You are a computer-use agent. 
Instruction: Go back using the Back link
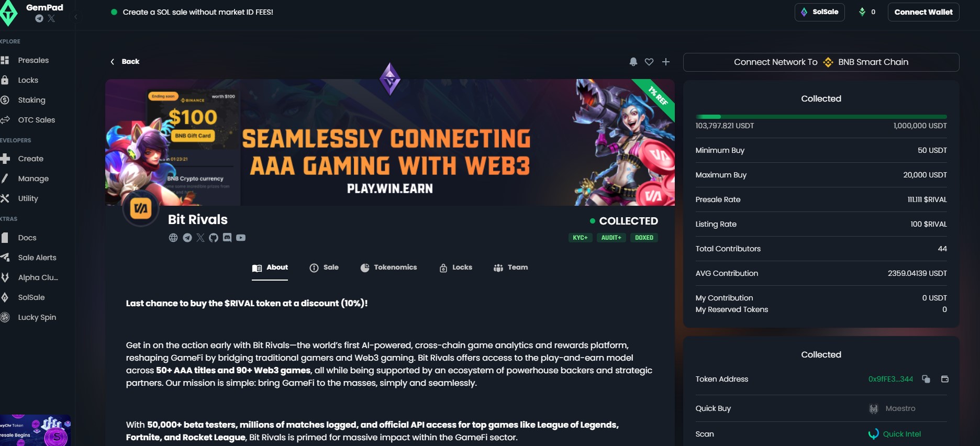[125, 62]
